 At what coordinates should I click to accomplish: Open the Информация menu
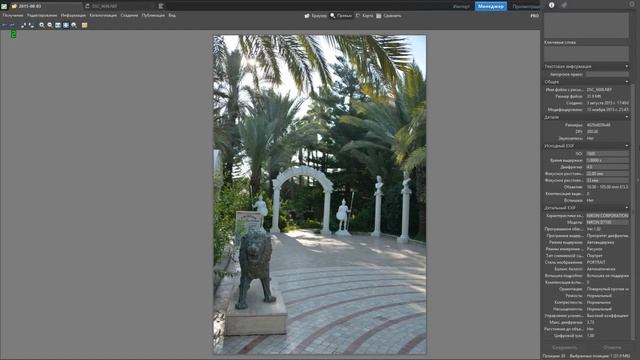[x=73, y=15]
